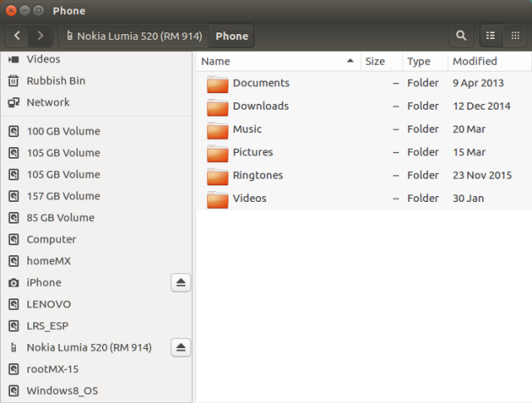
Task: Switch to grid icon view
Action: pyautogui.click(x=515, y=36)
